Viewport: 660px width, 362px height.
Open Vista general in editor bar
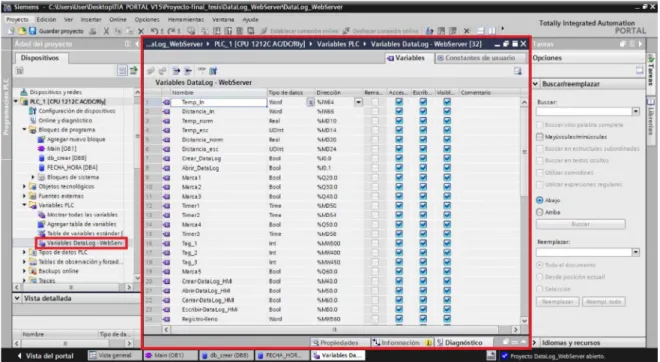114,356
